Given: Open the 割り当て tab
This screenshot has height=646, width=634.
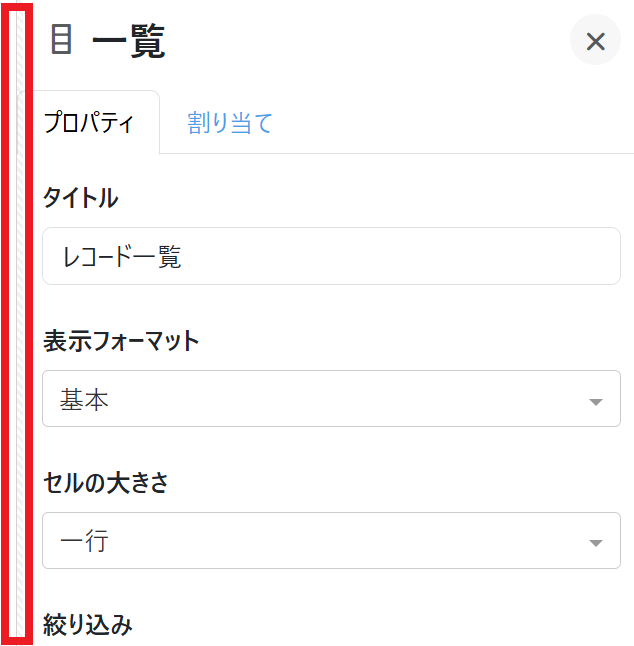Looking at the screenshot, I should [230, 123].
